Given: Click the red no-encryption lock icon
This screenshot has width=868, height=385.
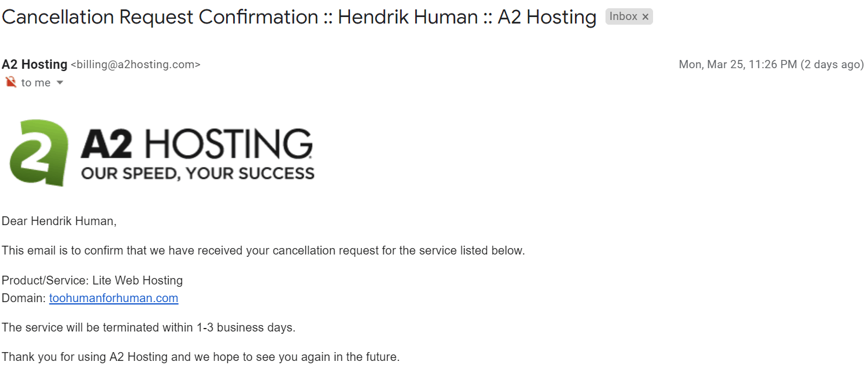Looking at the screenshot, I should coord(10,82).
